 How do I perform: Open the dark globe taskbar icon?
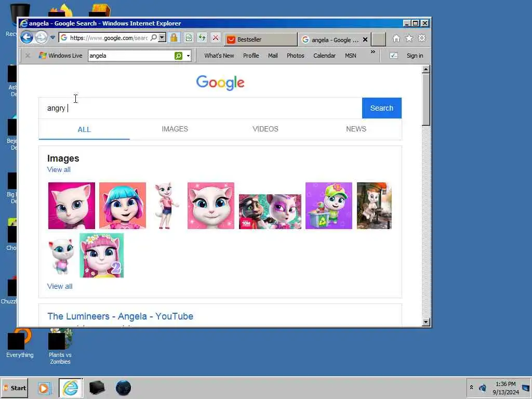click(x=123, y=388)
